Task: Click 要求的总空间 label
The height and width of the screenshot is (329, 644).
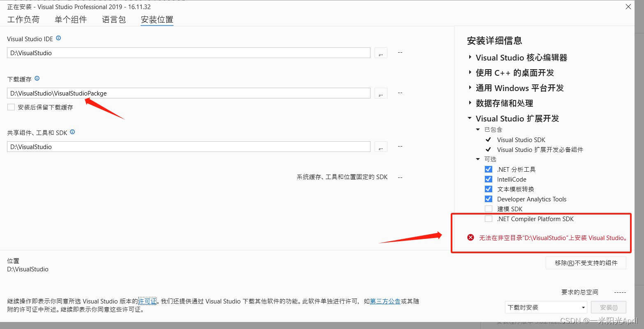Action: point(580,292)
